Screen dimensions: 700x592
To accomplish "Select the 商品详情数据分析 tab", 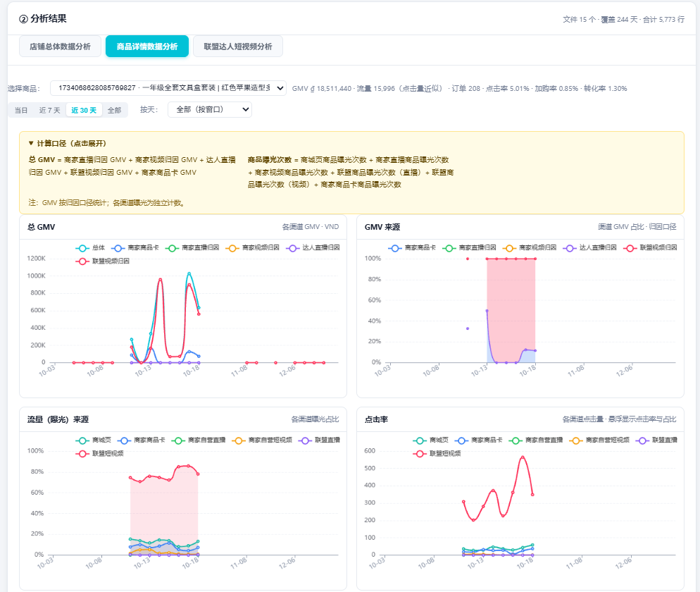I will pyautogui.click(x=147, y=47).
